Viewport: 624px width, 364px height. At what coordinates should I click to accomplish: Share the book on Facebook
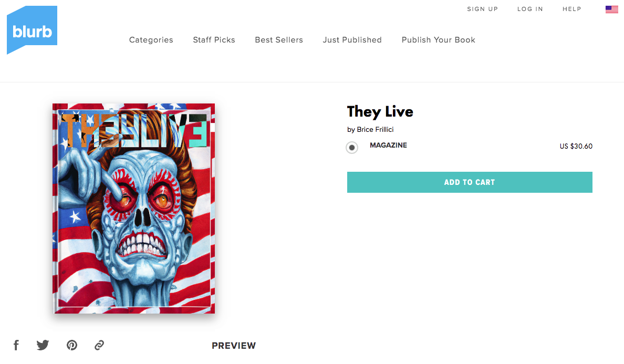point(16,345)
